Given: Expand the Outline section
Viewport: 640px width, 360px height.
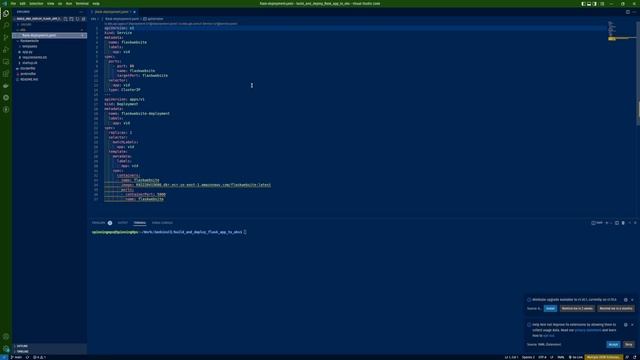Looking at the screenshot, I should pos(50,346).
